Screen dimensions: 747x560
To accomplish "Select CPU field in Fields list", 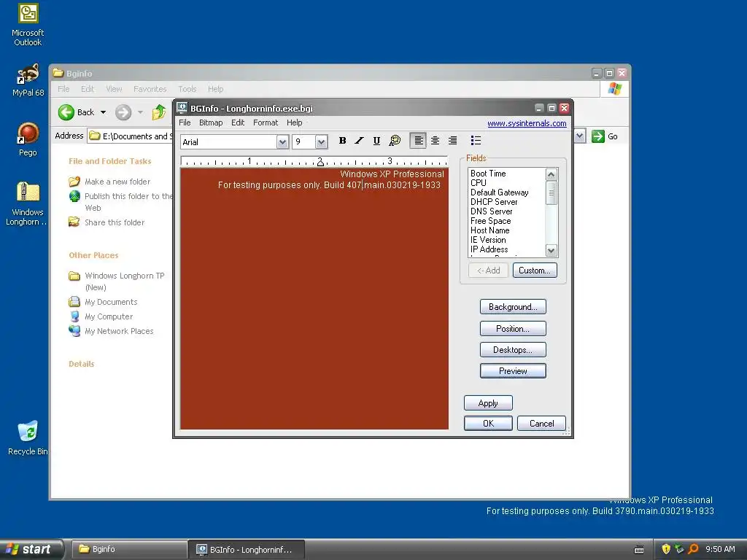I will click(479, 183).
